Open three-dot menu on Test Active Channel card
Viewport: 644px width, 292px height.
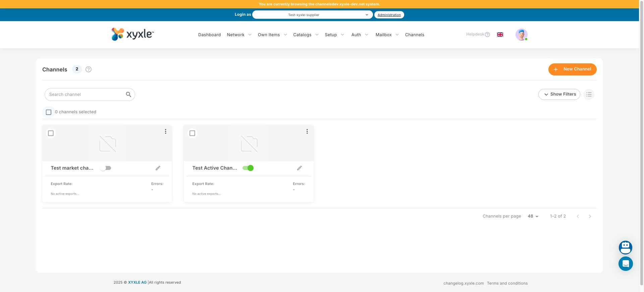tap(307, 131)
